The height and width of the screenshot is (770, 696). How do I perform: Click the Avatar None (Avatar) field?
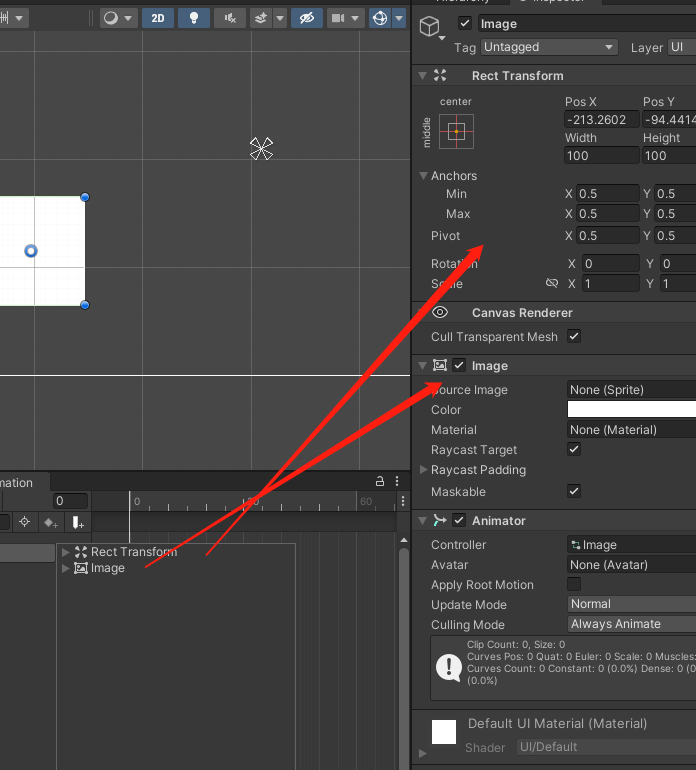[632, 565]
